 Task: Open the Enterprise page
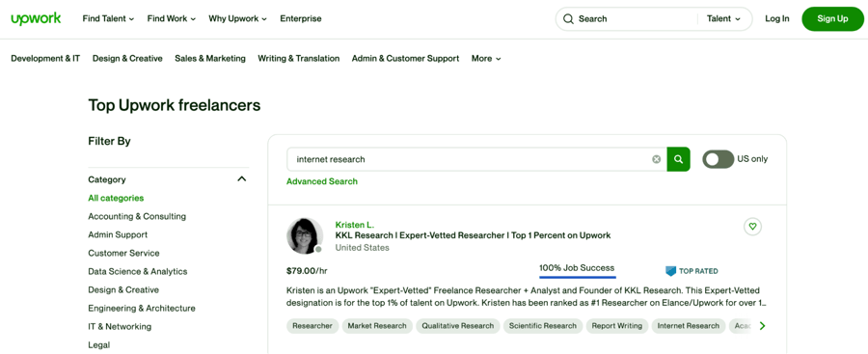(x=301, y=19)
